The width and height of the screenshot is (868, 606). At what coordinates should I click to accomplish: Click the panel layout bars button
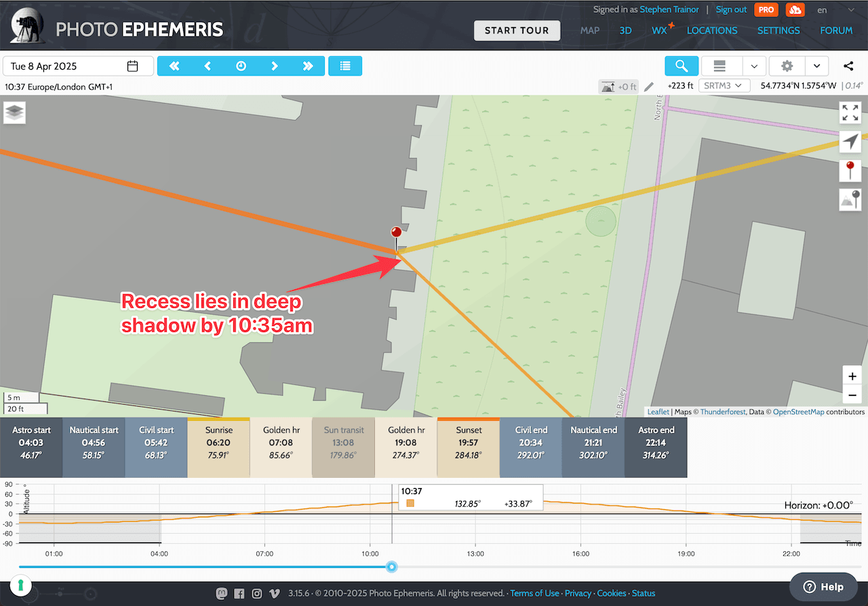[x=720, y=66]
